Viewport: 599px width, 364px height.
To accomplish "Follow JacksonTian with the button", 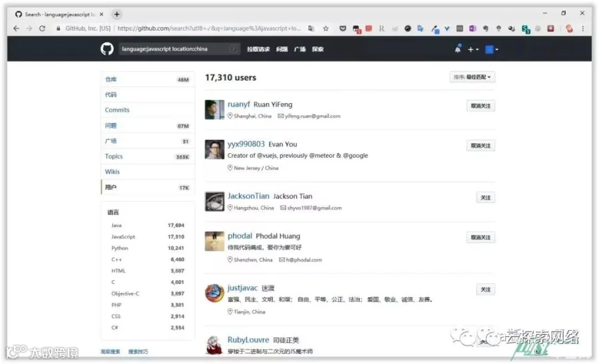I will pyautogui.click(x=486, y=198).
